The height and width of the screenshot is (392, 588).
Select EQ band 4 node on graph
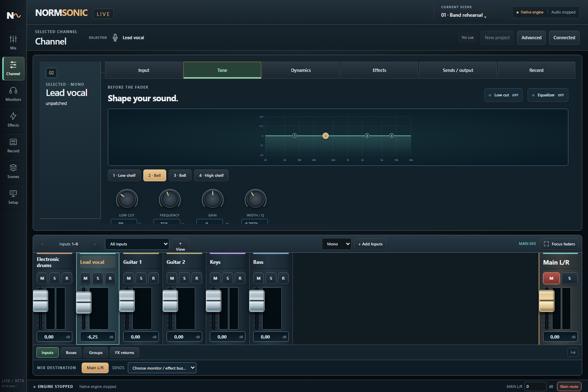392,136
